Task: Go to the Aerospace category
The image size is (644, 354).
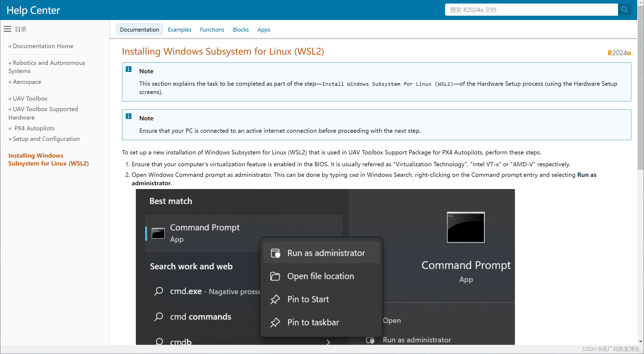Action: 27,82
